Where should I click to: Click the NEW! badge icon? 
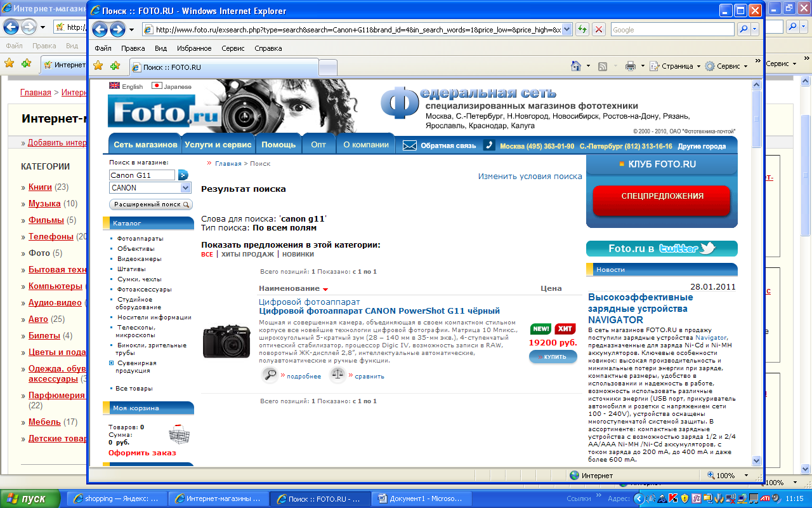541,329
